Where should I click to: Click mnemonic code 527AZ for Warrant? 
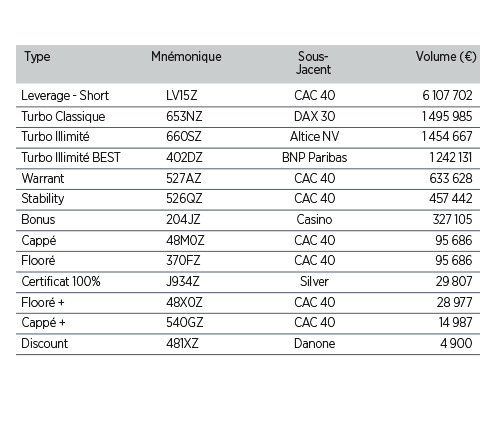click(x=184, y=178)
